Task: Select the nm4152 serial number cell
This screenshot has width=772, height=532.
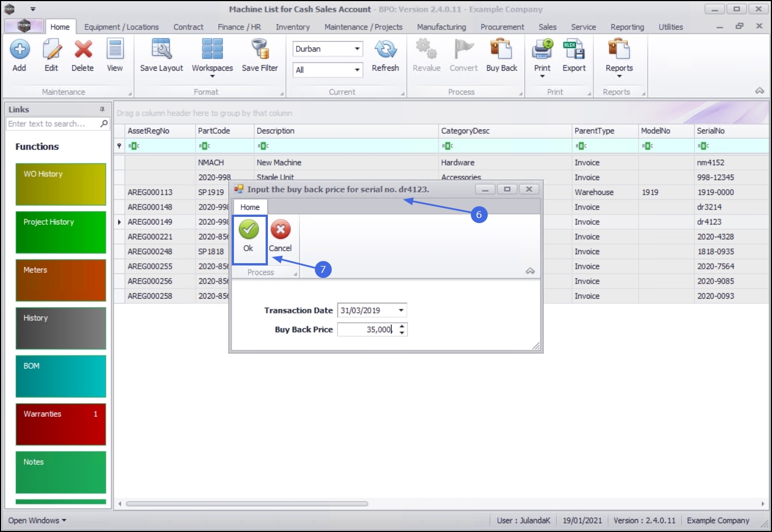Action: click(731, 163)
